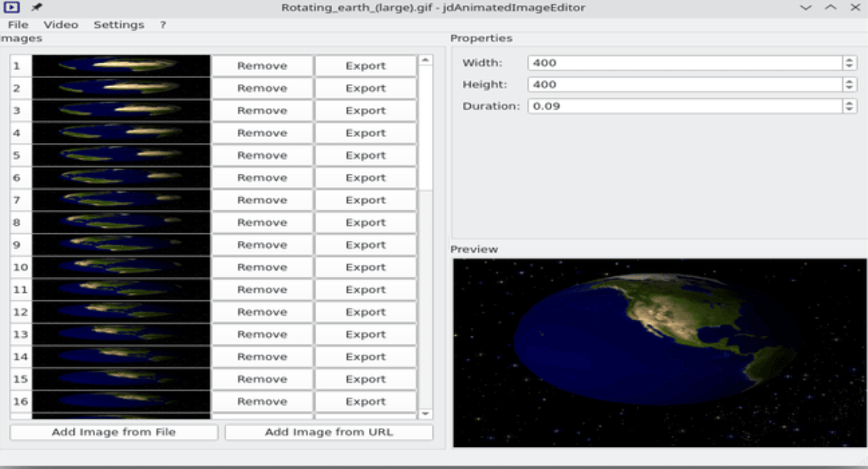Viewport: 868px width, 469px height.
Task: Click Add Image from File button
Action: click(113, 432)
